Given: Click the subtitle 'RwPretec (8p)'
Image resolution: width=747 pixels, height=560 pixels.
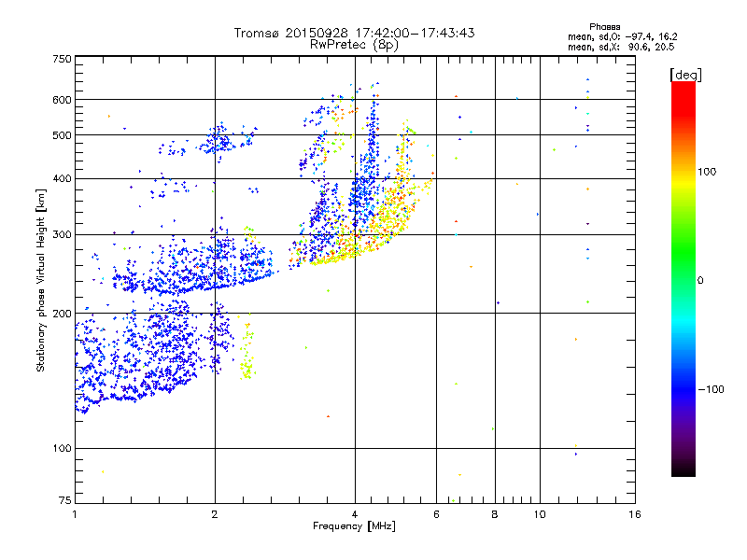Looking at the screenshot, I should tap(354, 45).
